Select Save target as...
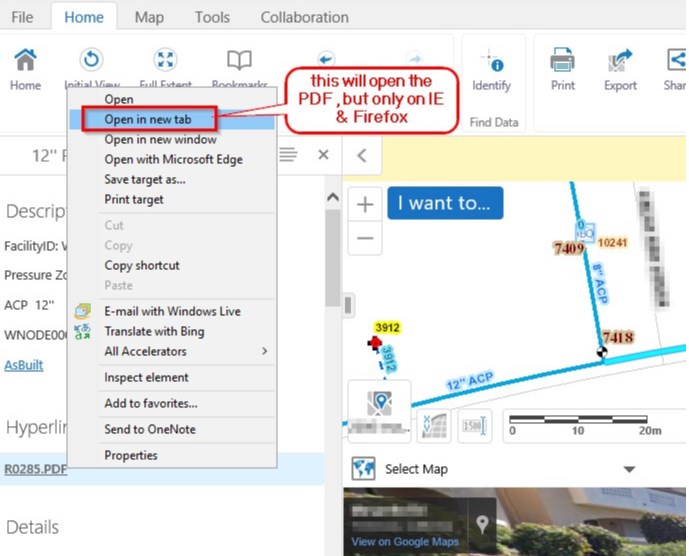The image size is (689, 556). (172, 179)
